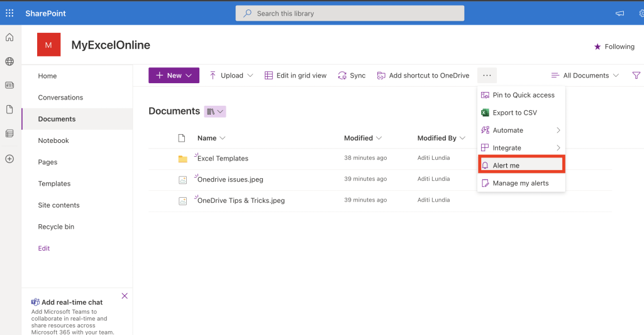Choose Export to CSV
Image resolution: width=644 pixels, height=335 pixels.
521,113
